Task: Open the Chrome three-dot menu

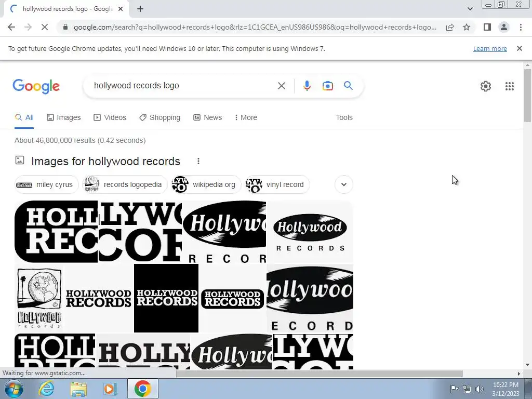Action: click(x=521, y=27)
